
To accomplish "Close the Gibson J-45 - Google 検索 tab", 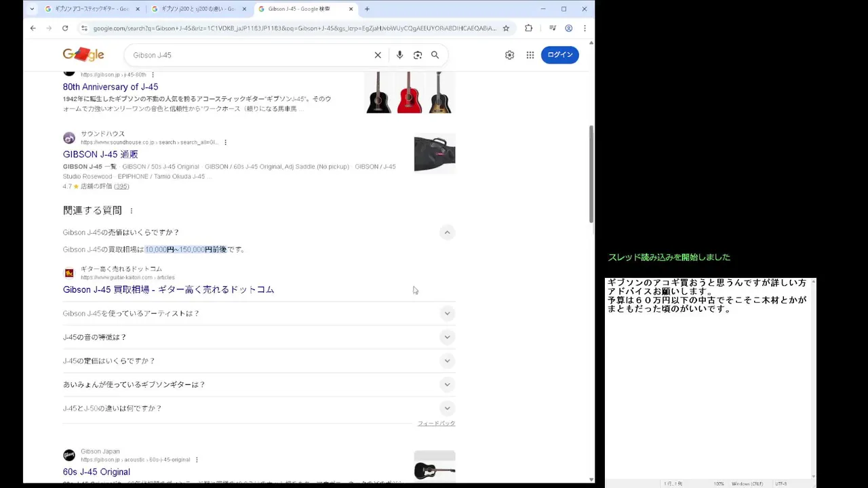I will 351,9.
